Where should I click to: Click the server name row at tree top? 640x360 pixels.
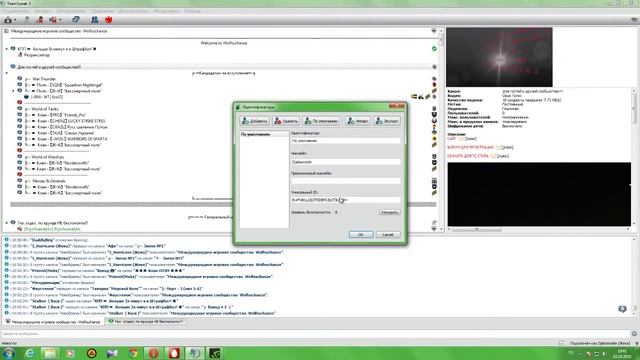59,31
